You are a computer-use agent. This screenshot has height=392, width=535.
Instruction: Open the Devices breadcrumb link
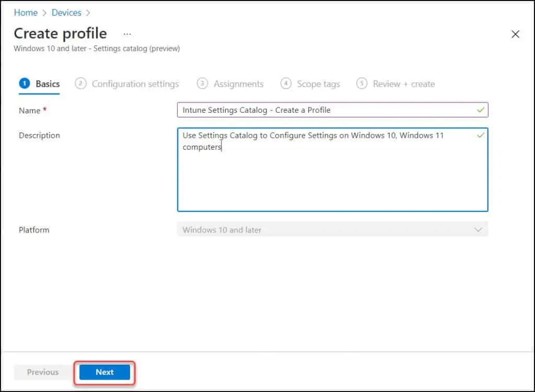pos(66,13)
